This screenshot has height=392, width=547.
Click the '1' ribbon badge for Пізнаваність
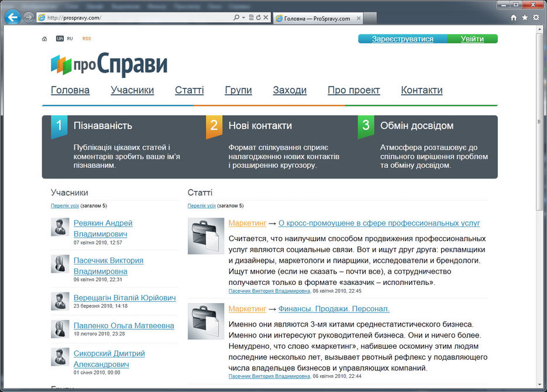pos(59,127)
